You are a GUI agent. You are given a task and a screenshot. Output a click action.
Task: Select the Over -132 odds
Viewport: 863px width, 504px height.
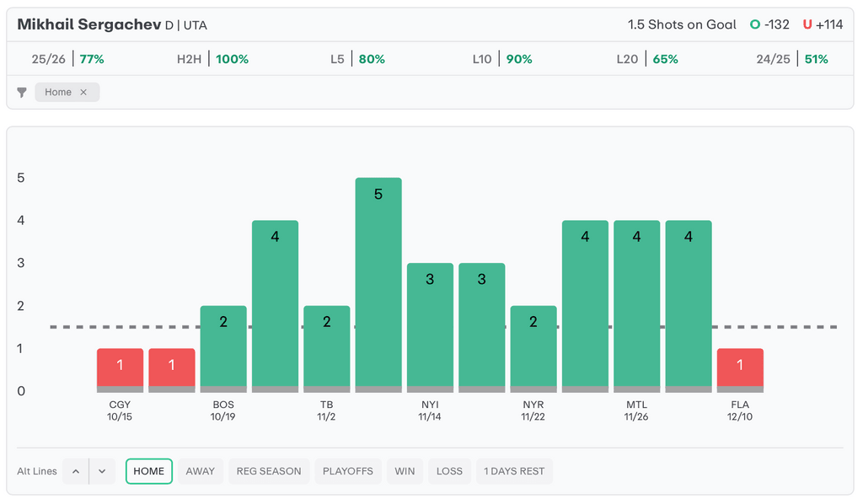point(769,24)
